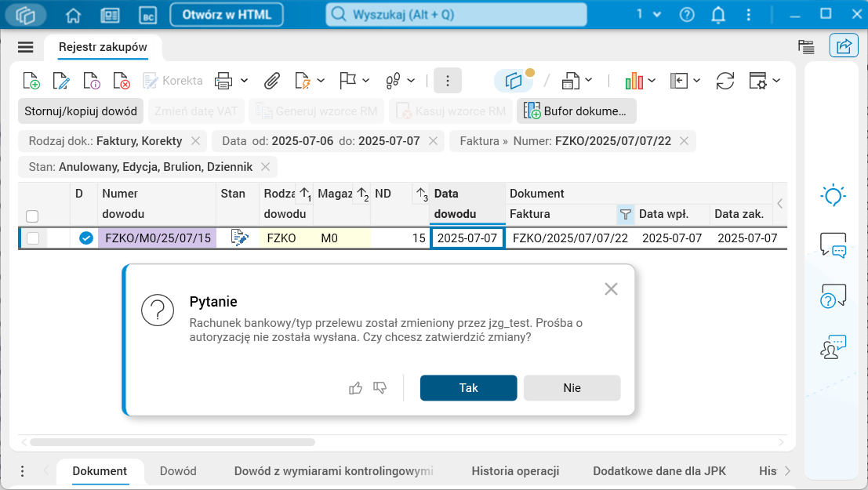Expand the import panel dropdown arrow
The width and height of the screenshot is (868, 490).
click(696, 81)
